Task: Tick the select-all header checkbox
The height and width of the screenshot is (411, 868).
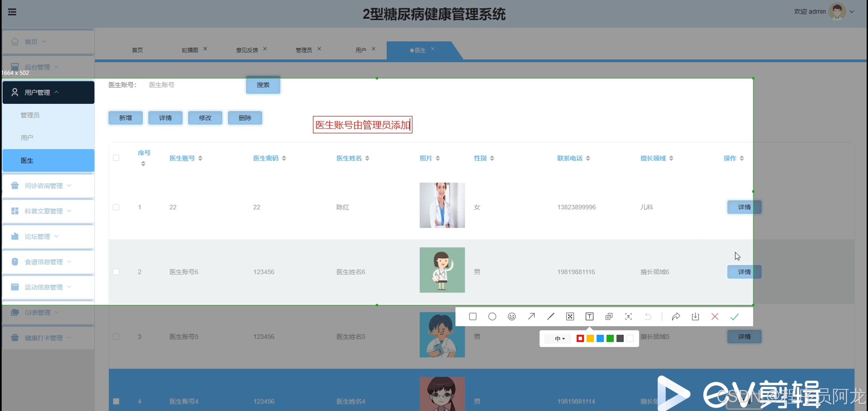Action: [x=116, y=158]
